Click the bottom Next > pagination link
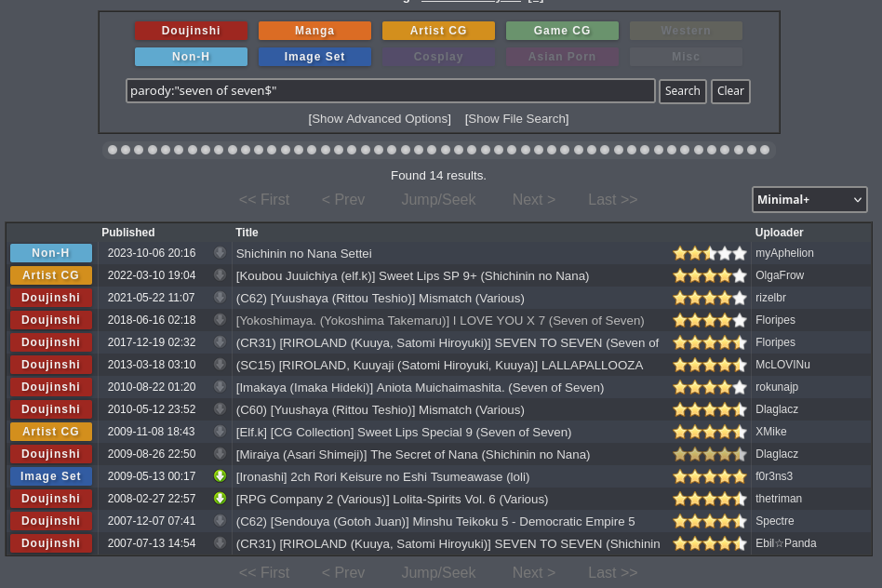The width and height of the screenshot is (882, 588). coord(534,572)
